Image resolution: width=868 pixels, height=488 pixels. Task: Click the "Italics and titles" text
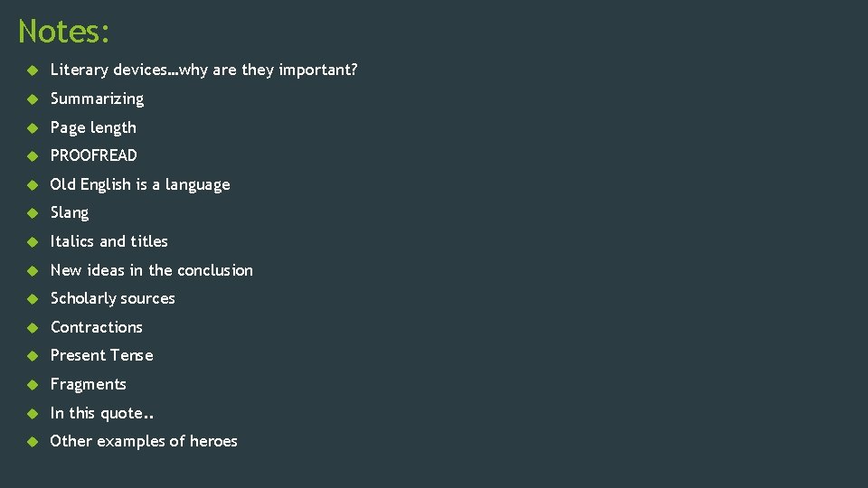click(109, 241)
